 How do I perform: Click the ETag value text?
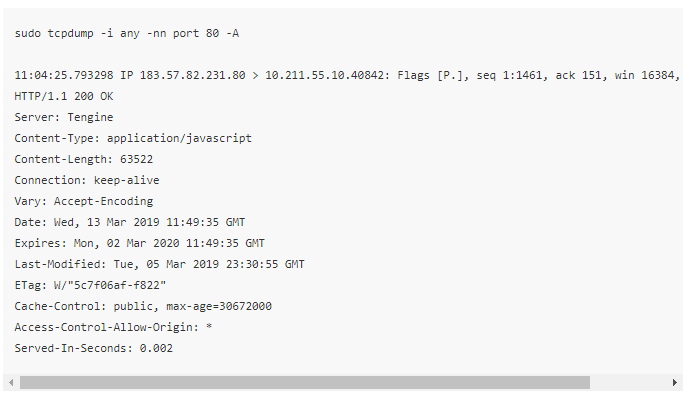tap(110, 286)
